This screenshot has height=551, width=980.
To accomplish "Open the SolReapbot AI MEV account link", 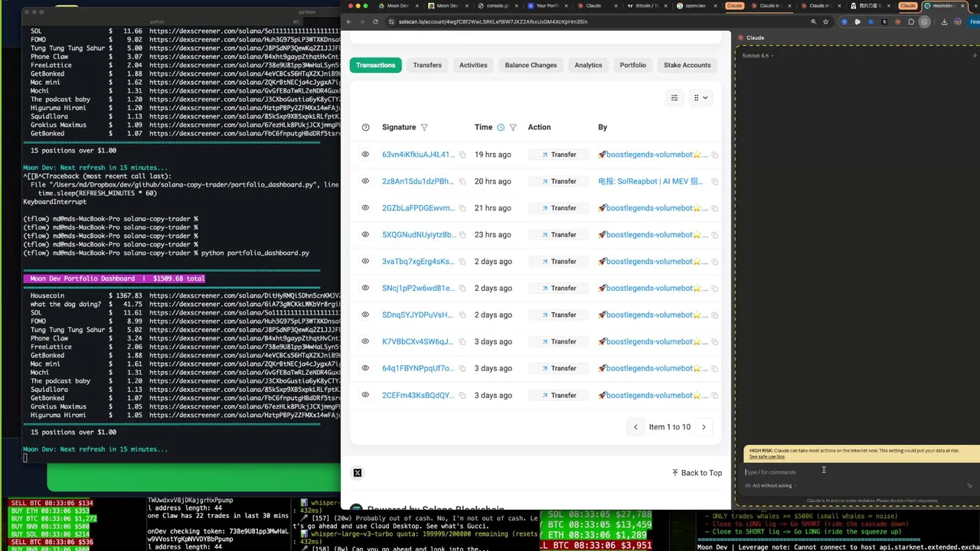I will pos(652,181).
